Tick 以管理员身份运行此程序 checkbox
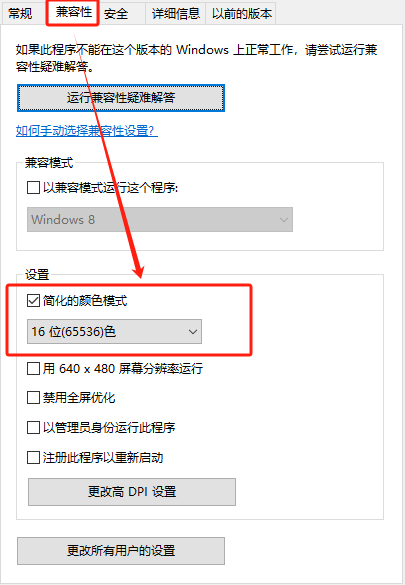Image resolution: width=405 pixels, height=585 pixels. (x=34, y=427)
